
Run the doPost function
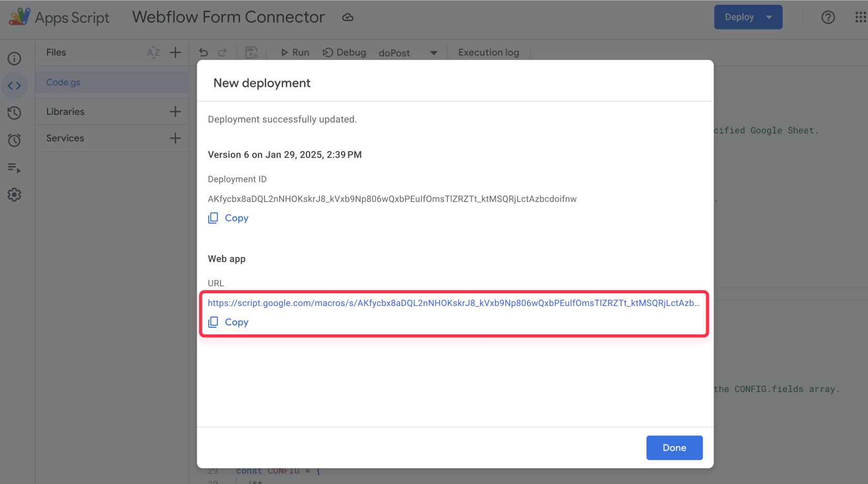pyautogui.click(x=295, y=52)
